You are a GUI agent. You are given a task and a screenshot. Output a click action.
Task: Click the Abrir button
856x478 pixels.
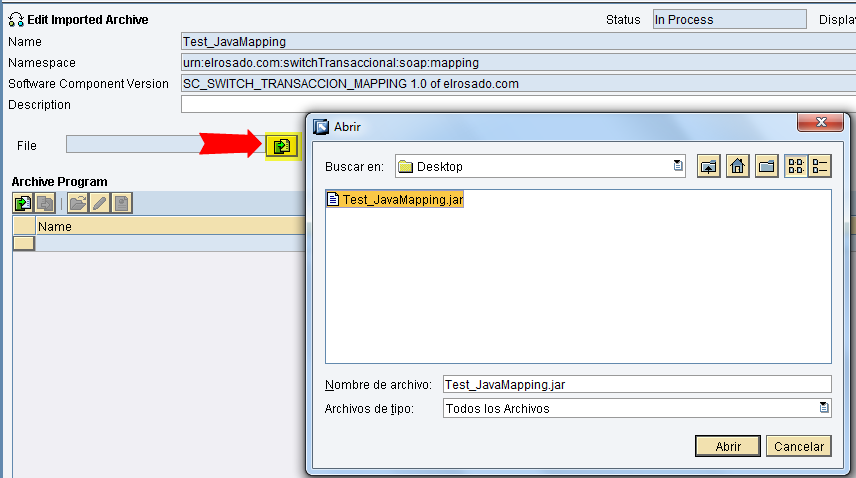click(x=728, y=446)
